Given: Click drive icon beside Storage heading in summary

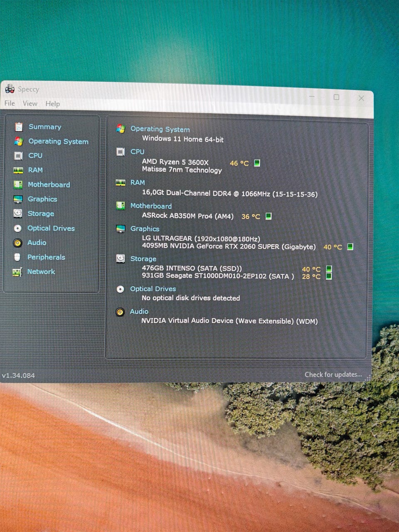Looking at the screenshot, I should click(121, 259).
